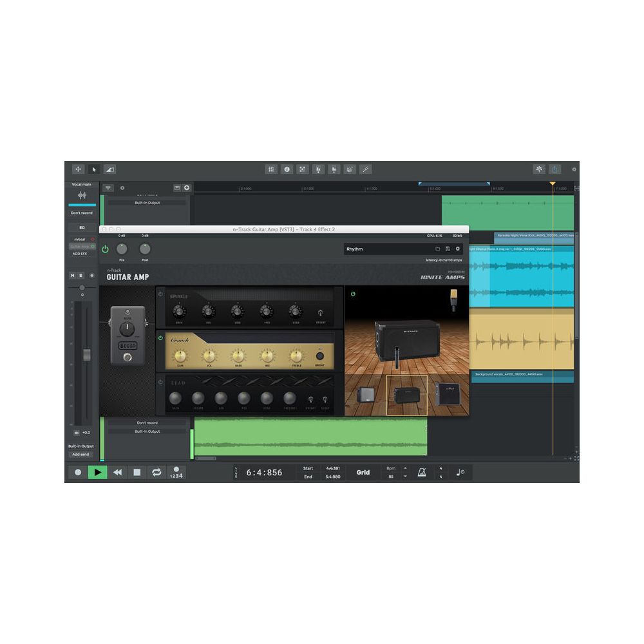Open the mixer from the top toolbar
Image resolution: width=644 pixels, height=644 pixels.
[271, 169]
